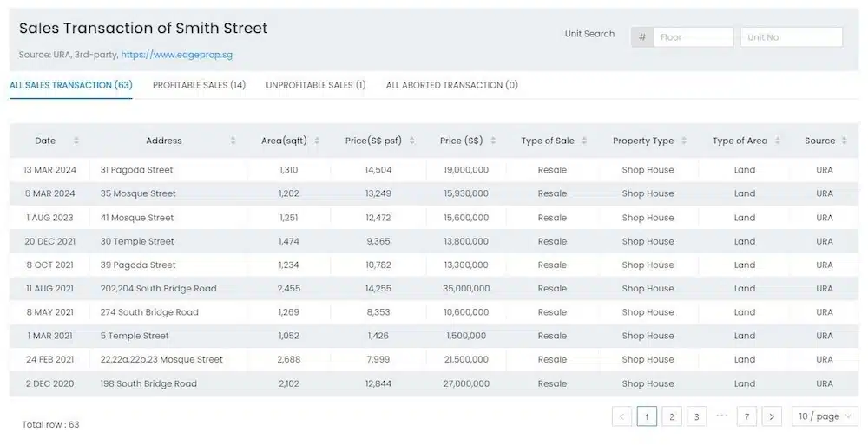868x445 pixels.
Task: Switch to Profitable Sales (14) tab
Action: 200,85
